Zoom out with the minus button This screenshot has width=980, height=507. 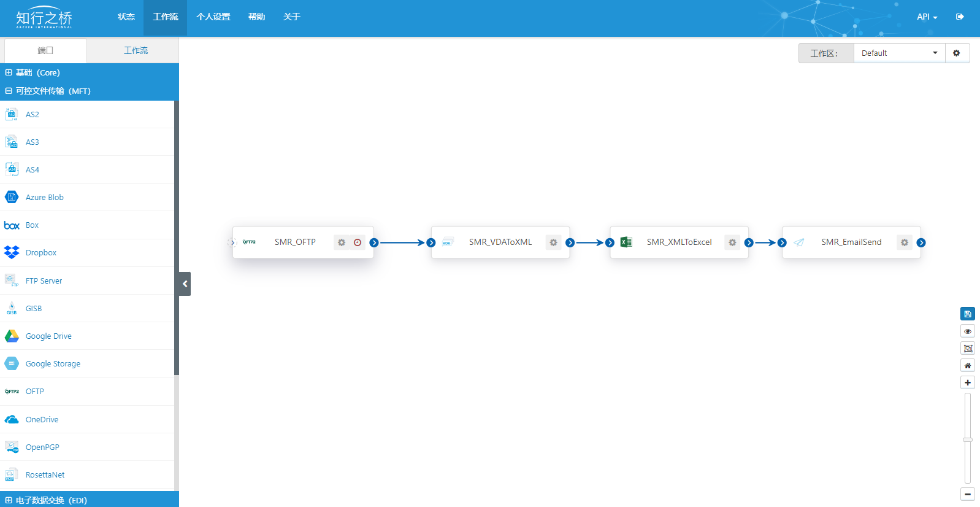click(x=968, y=494)
